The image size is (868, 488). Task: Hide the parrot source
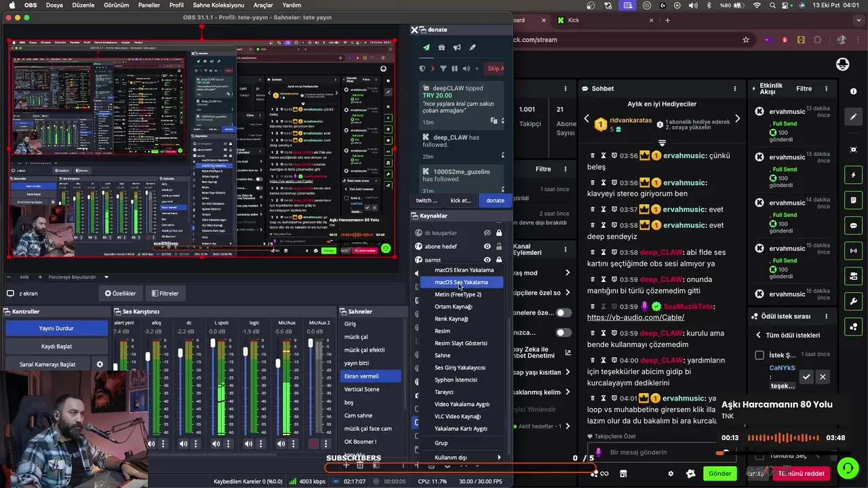coord(487,260)
